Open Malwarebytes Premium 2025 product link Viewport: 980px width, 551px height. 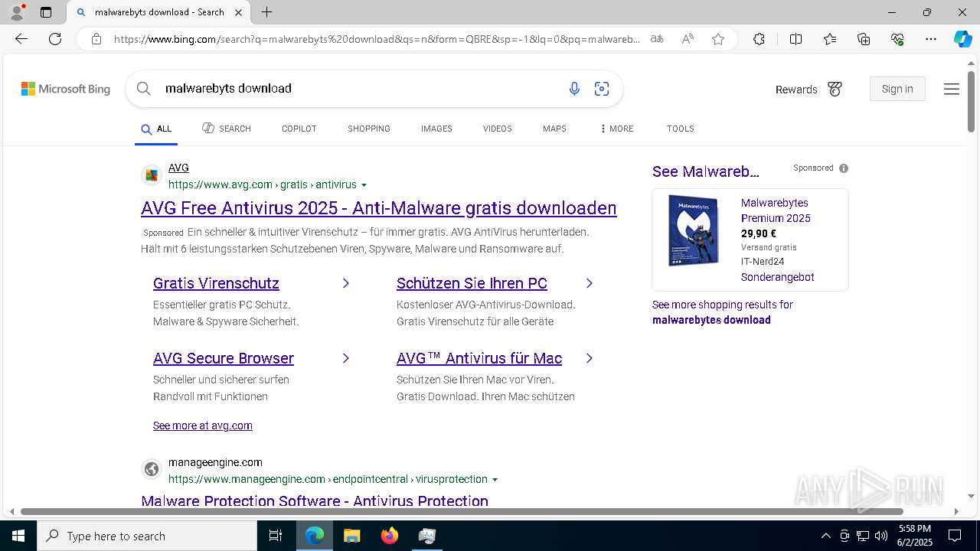point(776,210)
